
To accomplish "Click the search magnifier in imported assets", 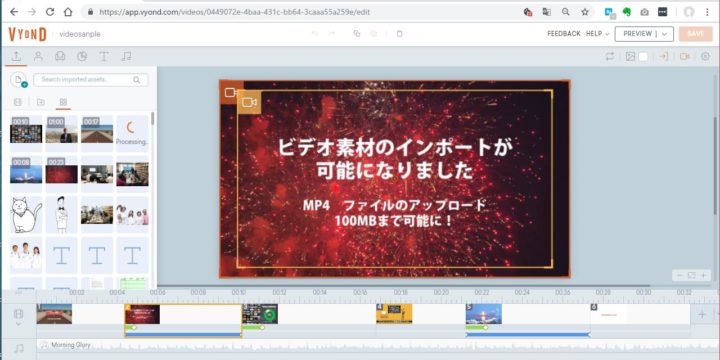I will tap(136, 80).
